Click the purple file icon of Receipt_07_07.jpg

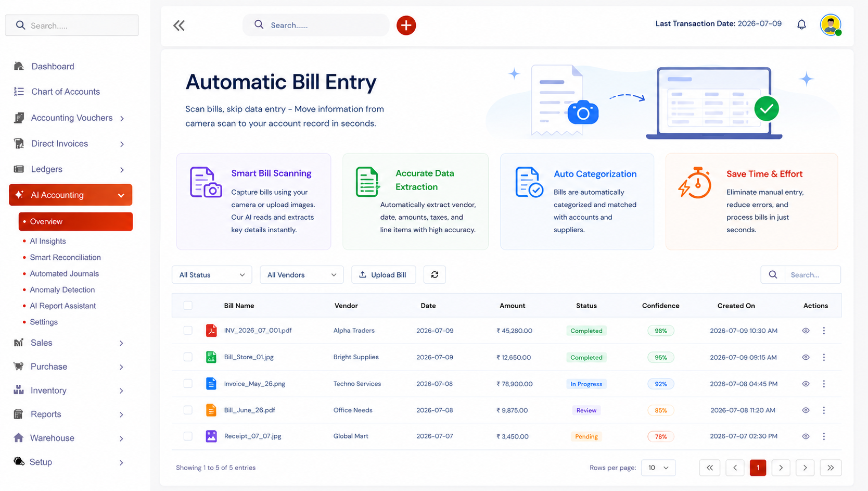click(x=211, y=436)
